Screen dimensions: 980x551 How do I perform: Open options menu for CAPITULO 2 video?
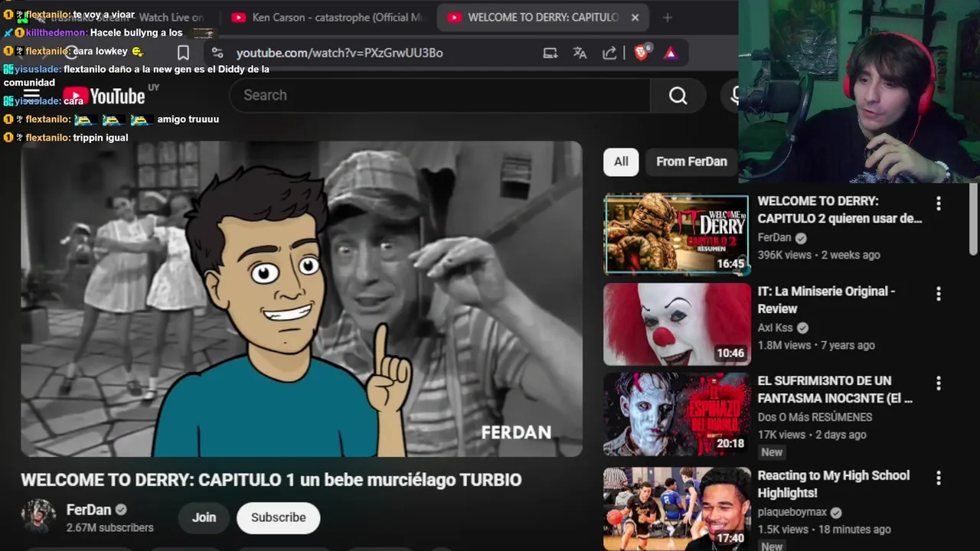pos(938,204)
